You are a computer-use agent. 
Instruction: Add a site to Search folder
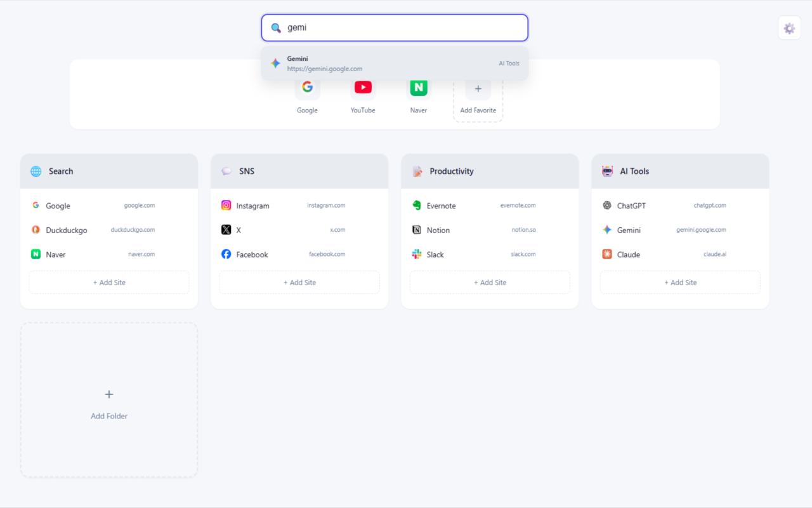109,283
